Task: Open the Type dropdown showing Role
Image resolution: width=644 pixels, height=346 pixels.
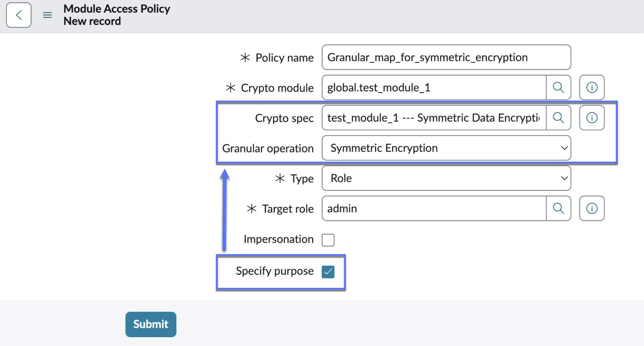Action: pyautogui.click(x=446, y=178)
